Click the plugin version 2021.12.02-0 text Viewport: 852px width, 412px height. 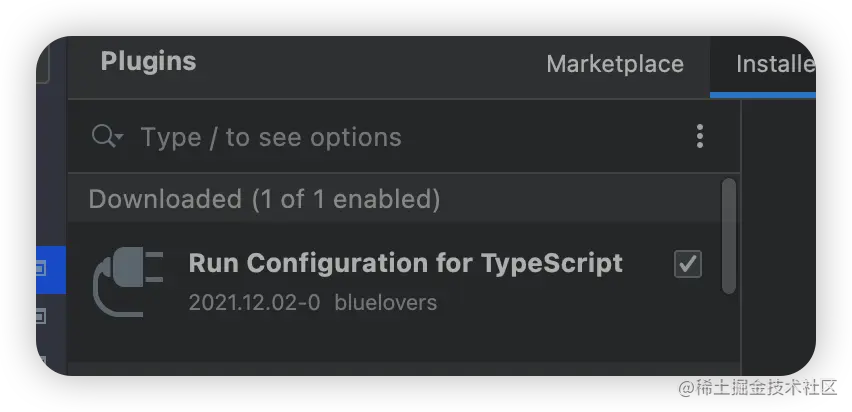pyautogui.click(x=254, y=302)
